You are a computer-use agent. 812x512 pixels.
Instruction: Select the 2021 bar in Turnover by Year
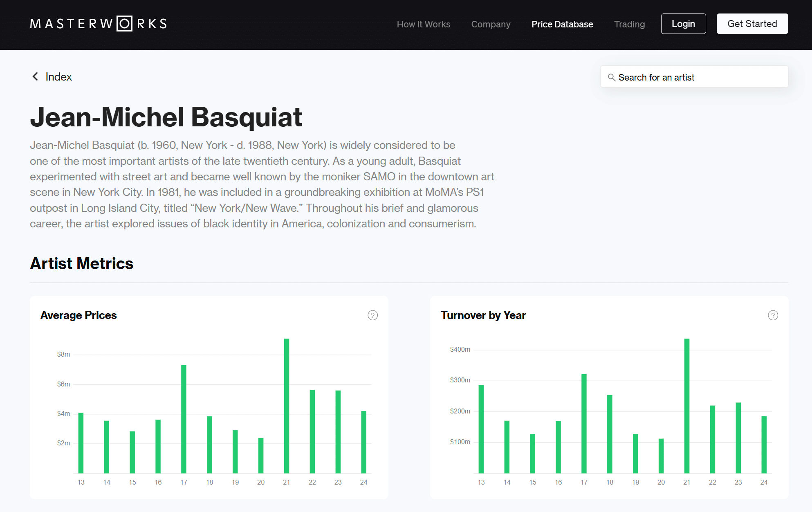[x=687, y=406]
